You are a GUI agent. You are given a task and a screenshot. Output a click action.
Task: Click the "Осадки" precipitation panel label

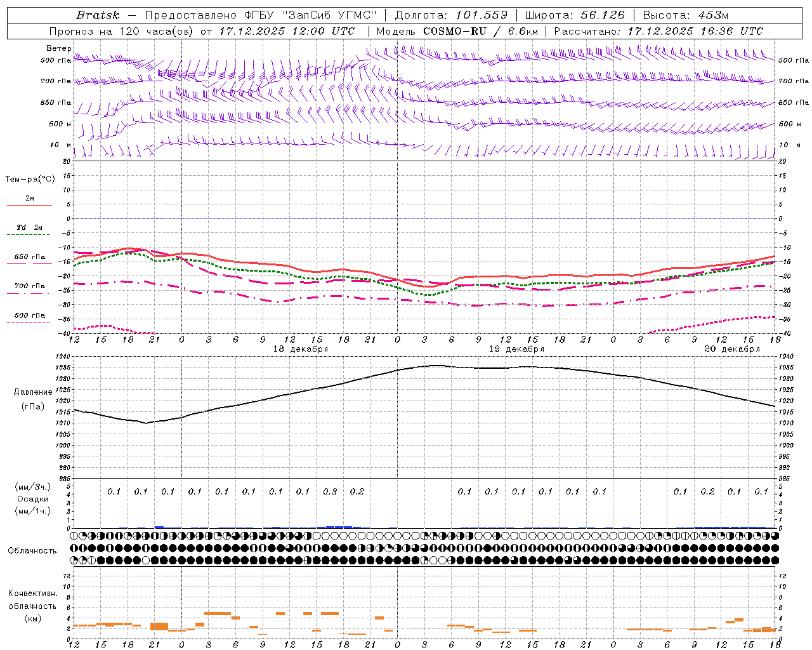tap(33, 499)
